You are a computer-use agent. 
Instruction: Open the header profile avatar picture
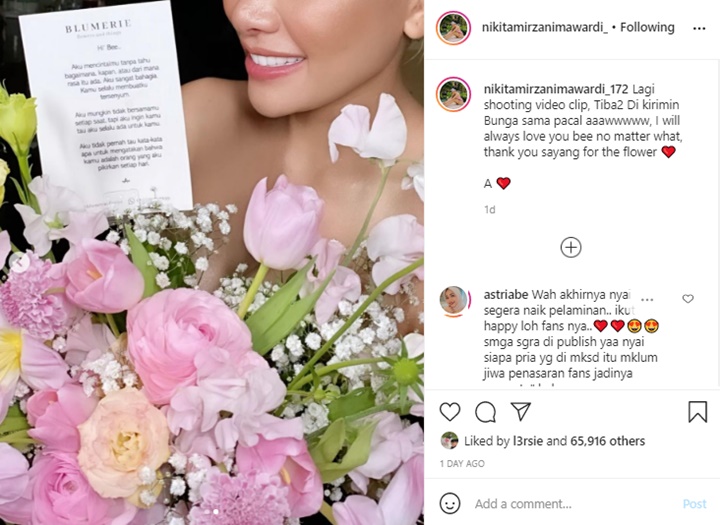tap(453, 28)
